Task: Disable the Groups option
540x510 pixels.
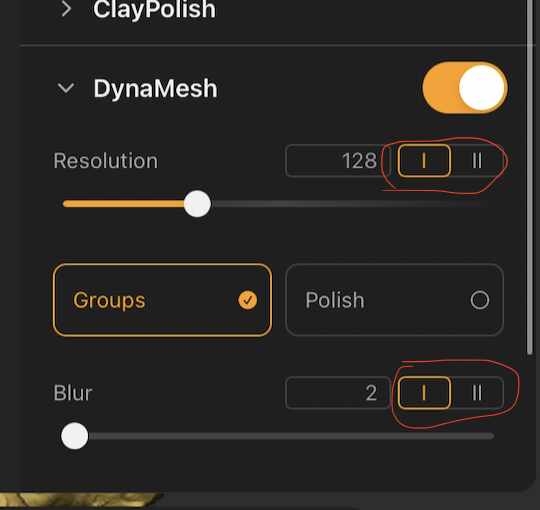Action: pos(163,300)
